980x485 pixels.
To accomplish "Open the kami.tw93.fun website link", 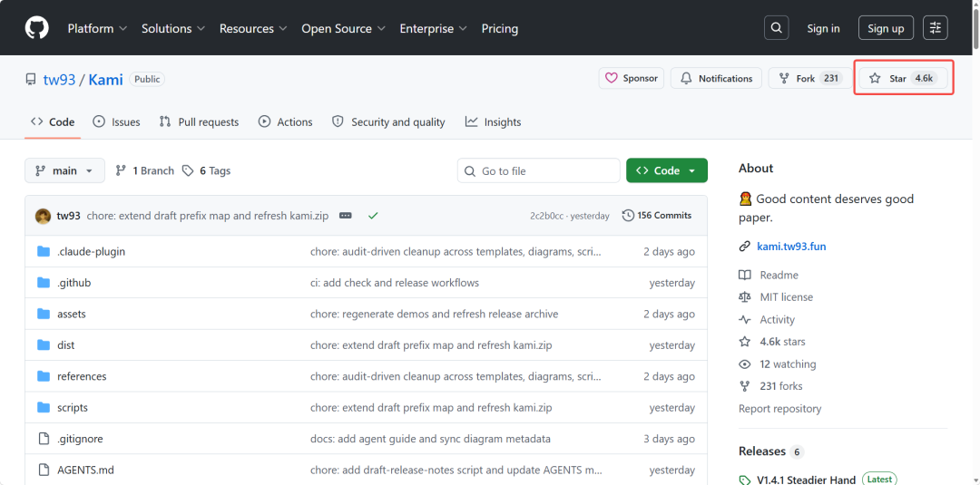I will tap(791, 247).
